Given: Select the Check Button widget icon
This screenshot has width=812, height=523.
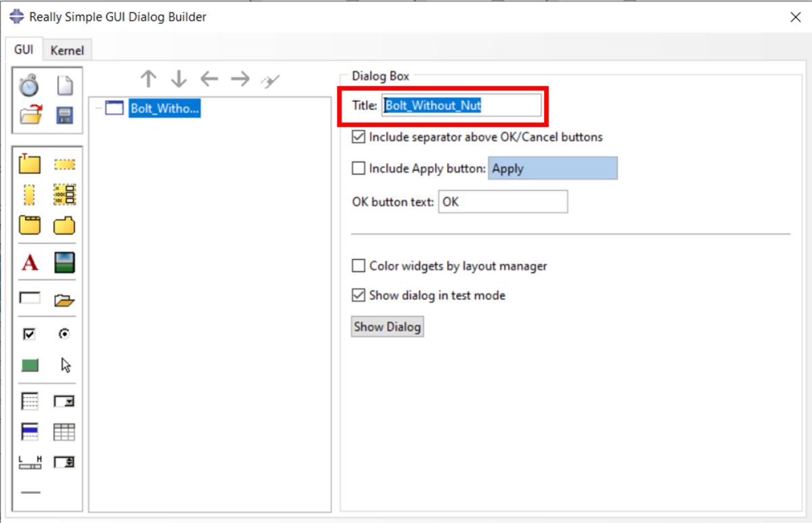Looking at the screenshot, I should click(30, 334).
